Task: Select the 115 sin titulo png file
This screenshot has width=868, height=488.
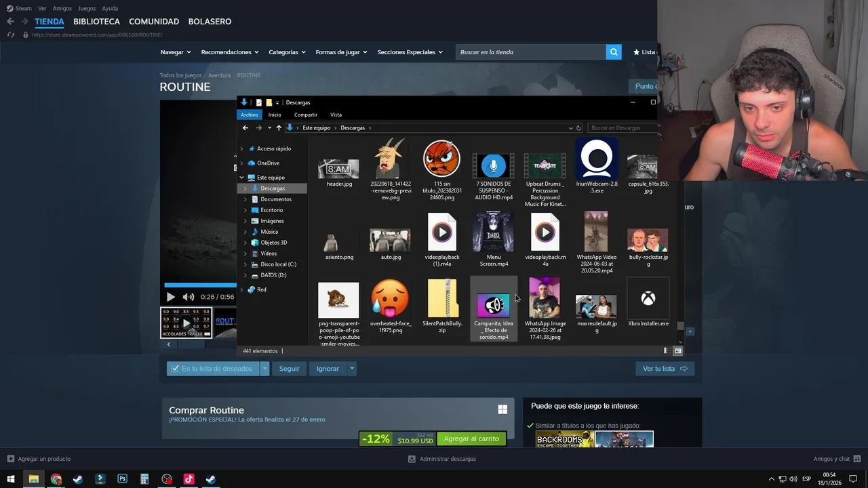Action: 442,169
